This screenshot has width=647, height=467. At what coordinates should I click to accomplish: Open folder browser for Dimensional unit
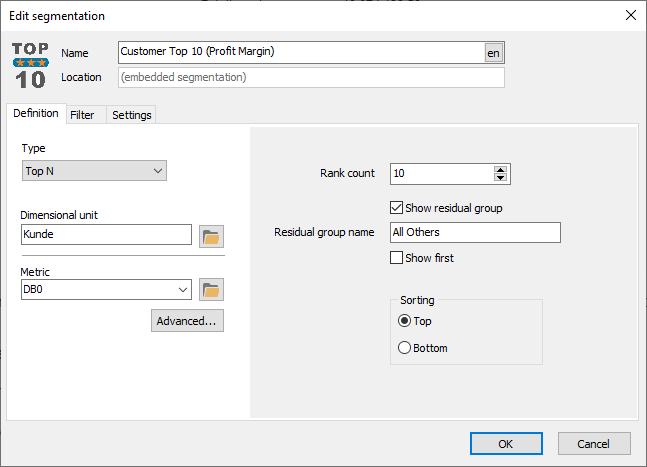pyautogui.click(x=211, y=236)
